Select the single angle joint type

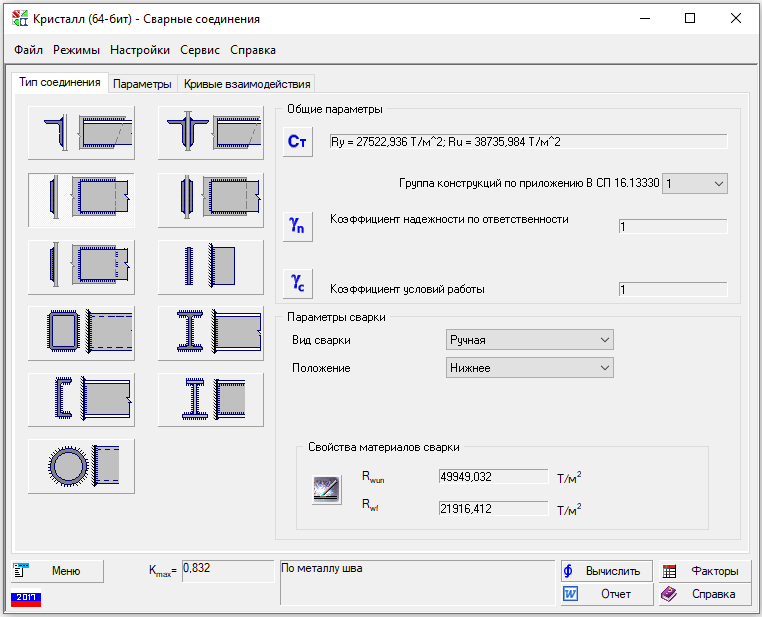pos(81,132)
